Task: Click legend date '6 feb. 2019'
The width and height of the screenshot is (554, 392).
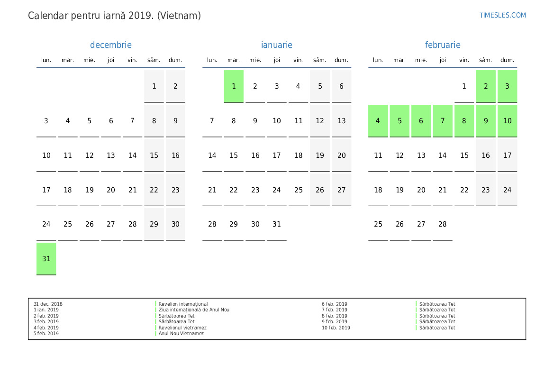Action: pyautogui.click(x=334, y=304)
